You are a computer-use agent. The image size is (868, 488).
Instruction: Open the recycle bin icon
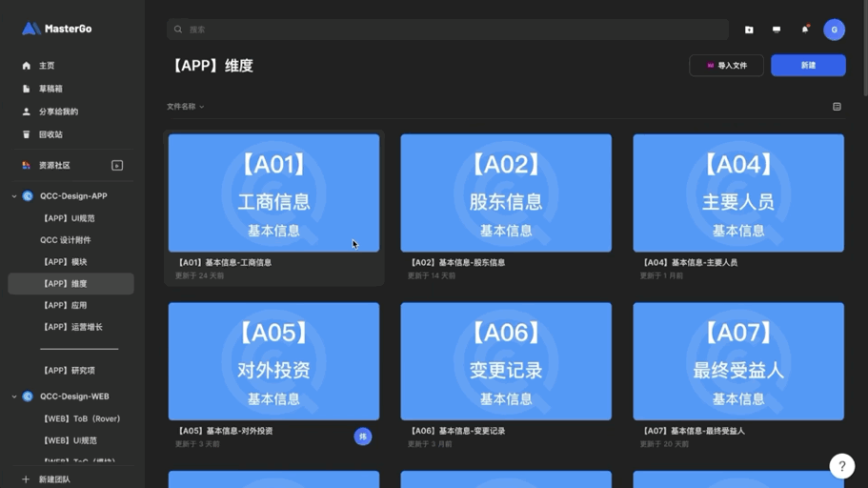click(26, 134)
